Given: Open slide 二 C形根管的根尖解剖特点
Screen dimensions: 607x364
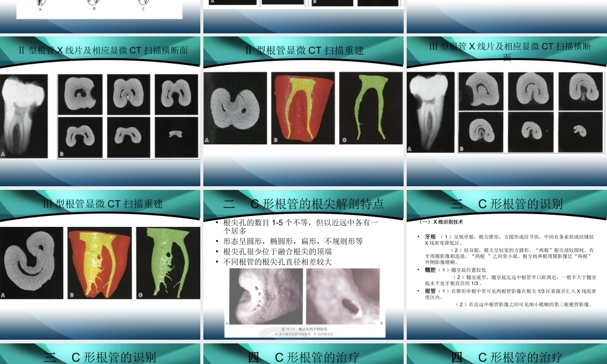Looking at the screenshot, I should pos(303,265).
